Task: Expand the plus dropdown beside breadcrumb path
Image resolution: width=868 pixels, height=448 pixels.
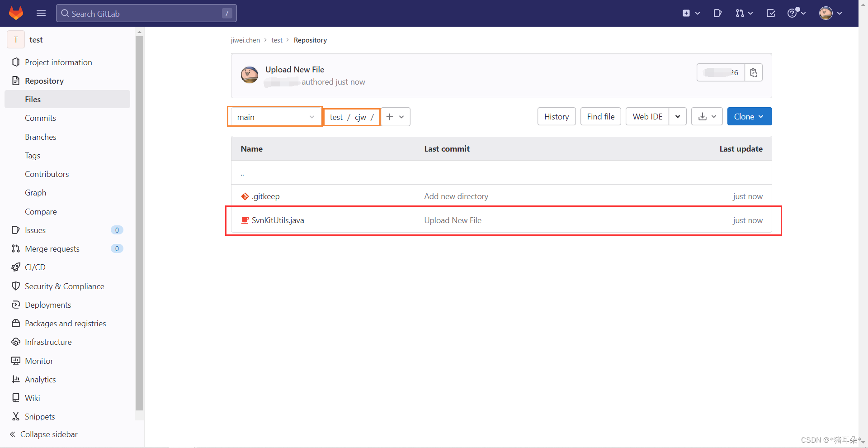Action: pyautogui.click(x=402, y=116)
